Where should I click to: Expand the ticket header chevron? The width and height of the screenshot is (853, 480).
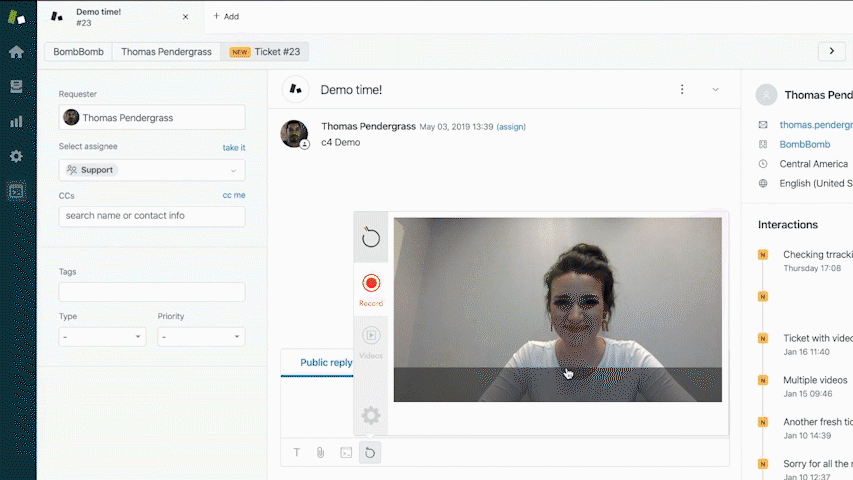[715, 90]
